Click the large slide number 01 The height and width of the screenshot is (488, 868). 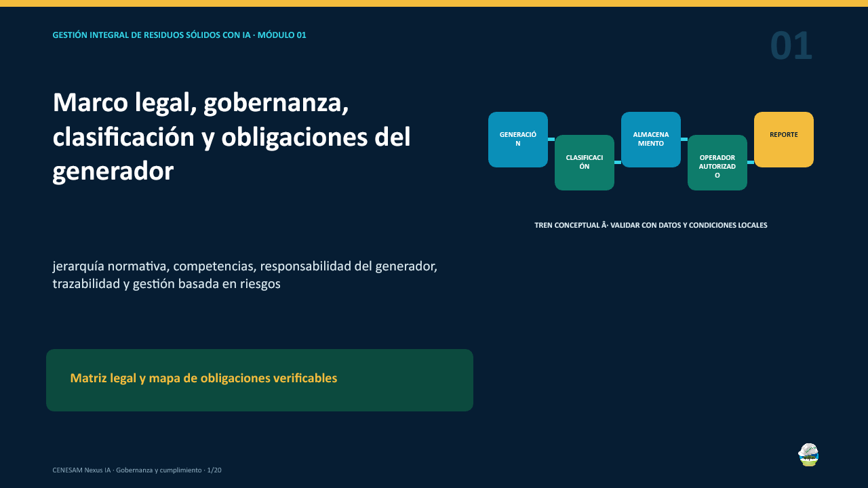(791, 46)
